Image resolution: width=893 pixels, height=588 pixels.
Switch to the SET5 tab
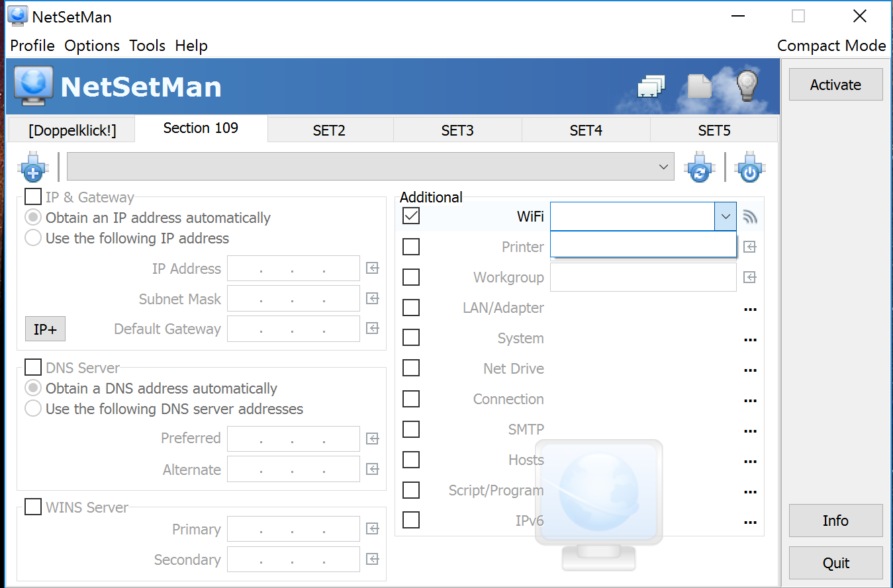click(714, 130)
